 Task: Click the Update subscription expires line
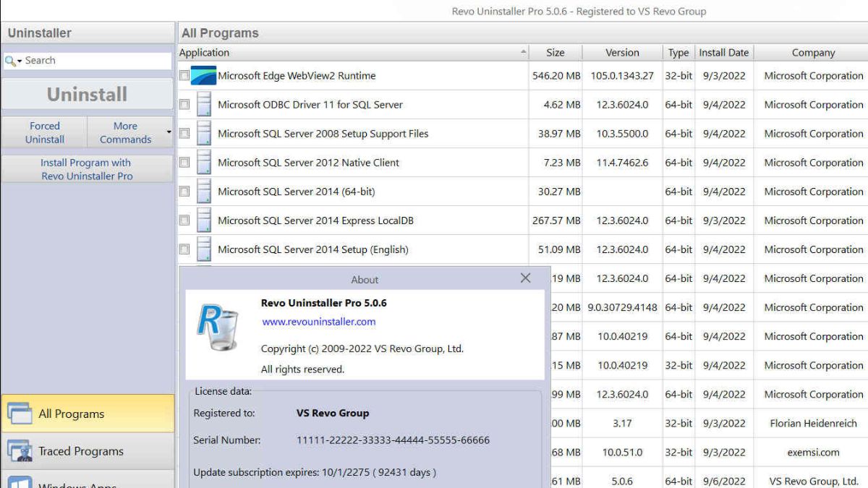click(315, 472)
